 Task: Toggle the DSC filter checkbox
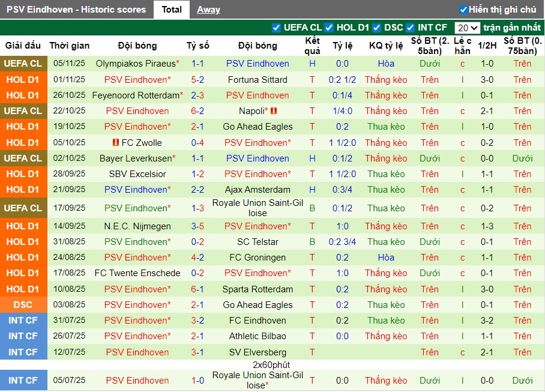[376, 28]
